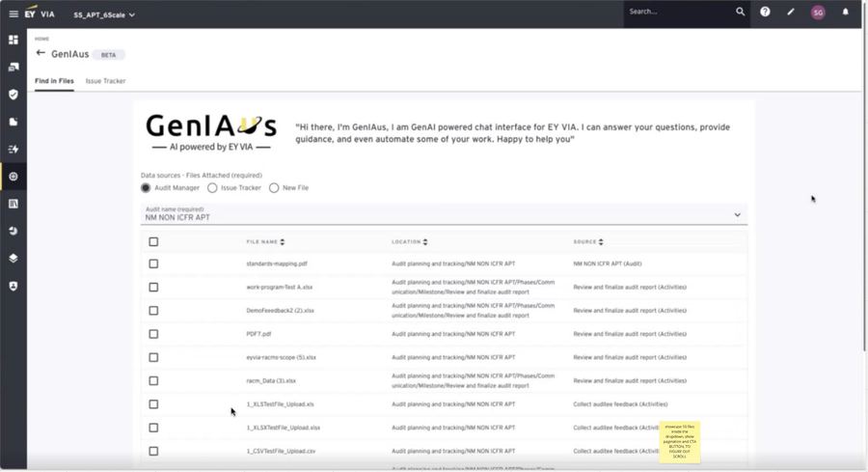Viewport: 868px width, 472px height.
Task: Open the notifications bell
Action: pyautogui.click(x=845, y=12)
